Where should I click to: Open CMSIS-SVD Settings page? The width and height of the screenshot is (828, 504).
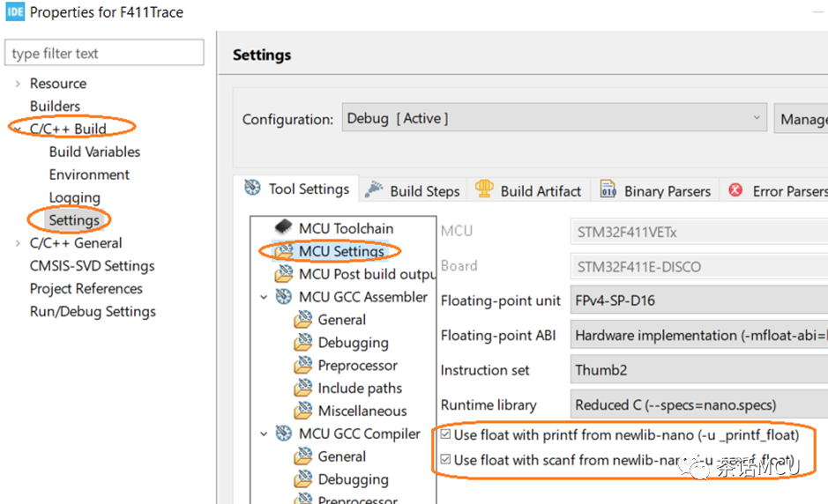92,265
